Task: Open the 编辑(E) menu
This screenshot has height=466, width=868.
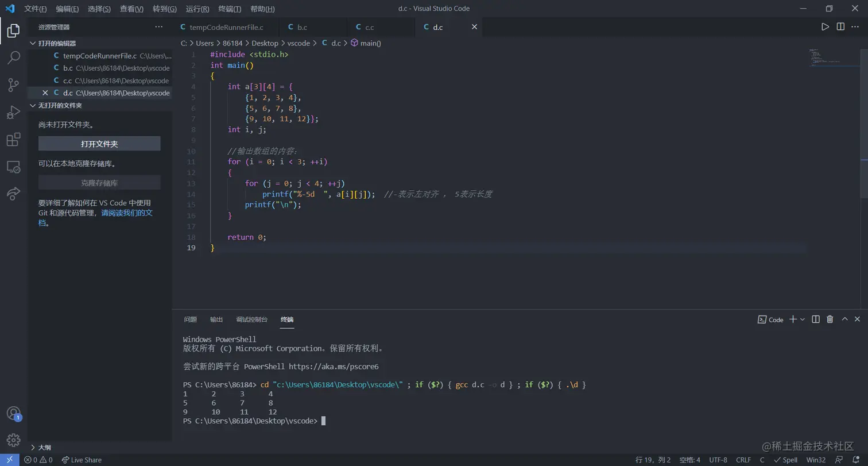Action: (x=67, y=9)
